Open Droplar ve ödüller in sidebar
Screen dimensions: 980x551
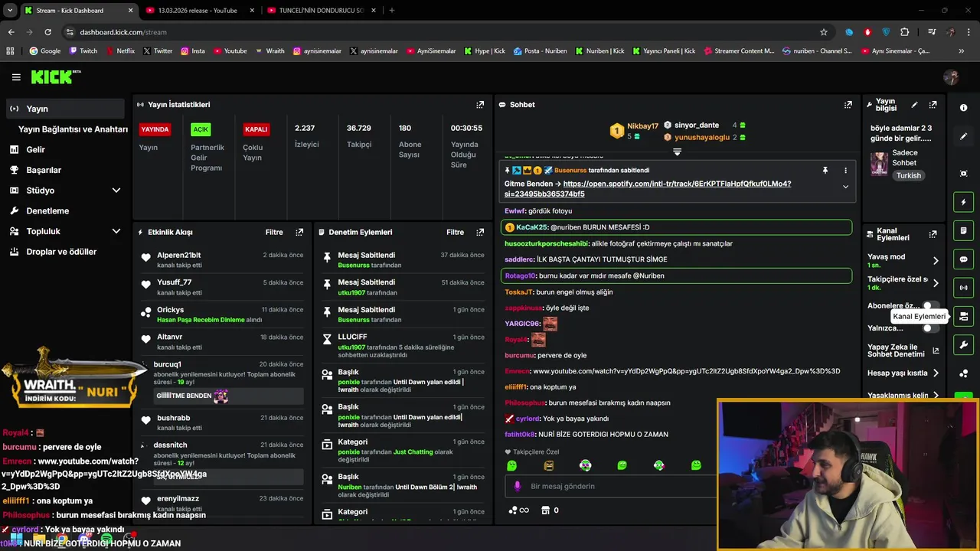pos(61,252)
